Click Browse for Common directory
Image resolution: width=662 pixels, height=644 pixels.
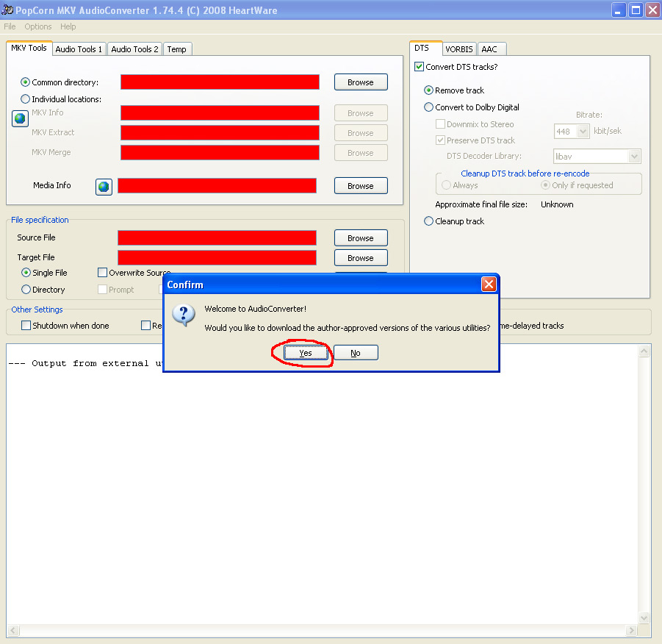coord(361,82)
